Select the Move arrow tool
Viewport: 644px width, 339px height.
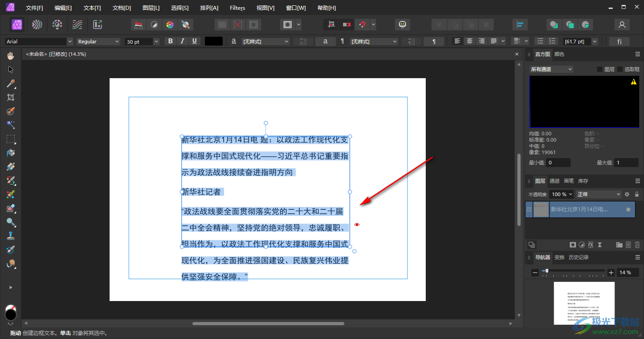[11, 70]
